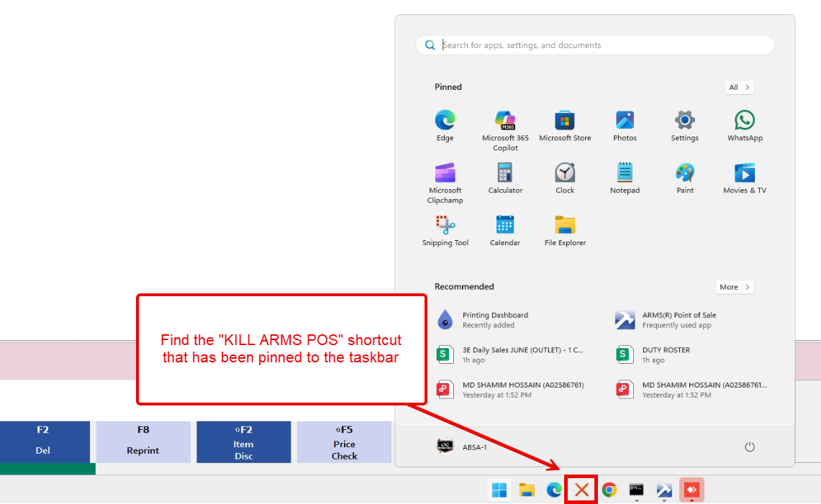The height and width of the screenshot is (504, 821).
Task: Click the KILL ARMS POS taskbar shortcut
Action: pos(581,490)
